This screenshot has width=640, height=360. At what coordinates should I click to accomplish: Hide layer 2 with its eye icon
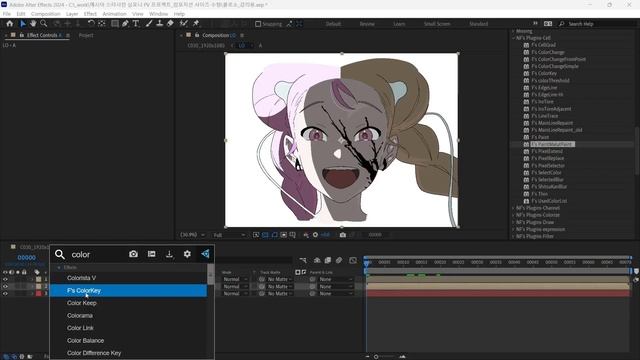[5, 287]
